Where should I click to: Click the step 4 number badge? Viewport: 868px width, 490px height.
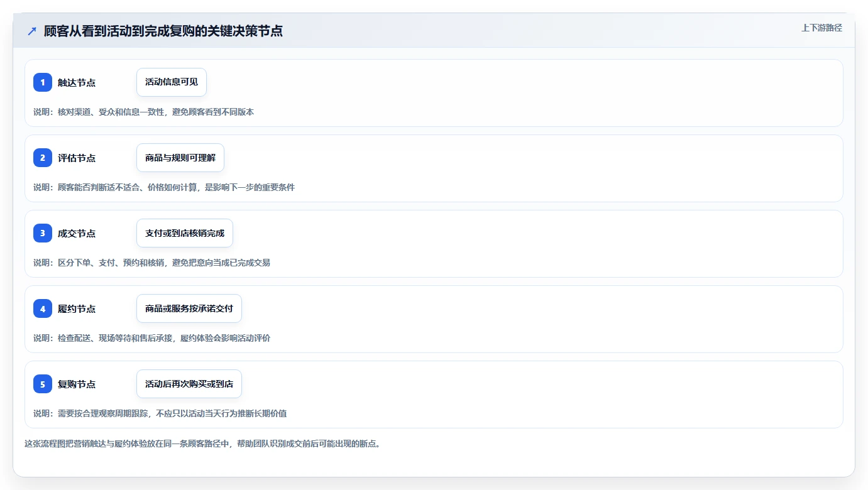(43, 308)
